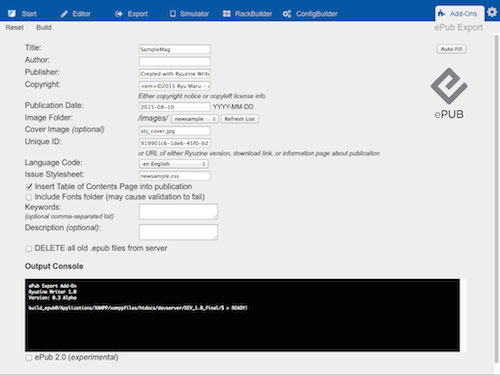Open the Start tab
Screen dimensions: 500x375
23,14
